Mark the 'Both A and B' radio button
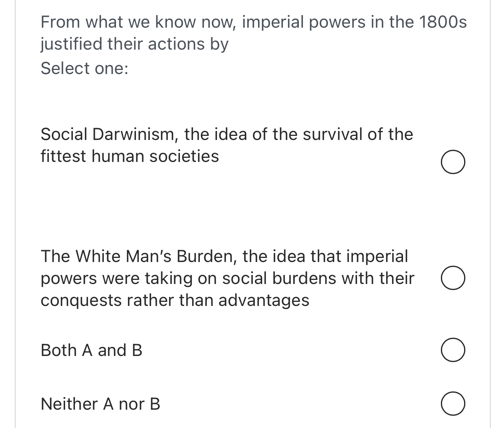 (x=453, y=350)
